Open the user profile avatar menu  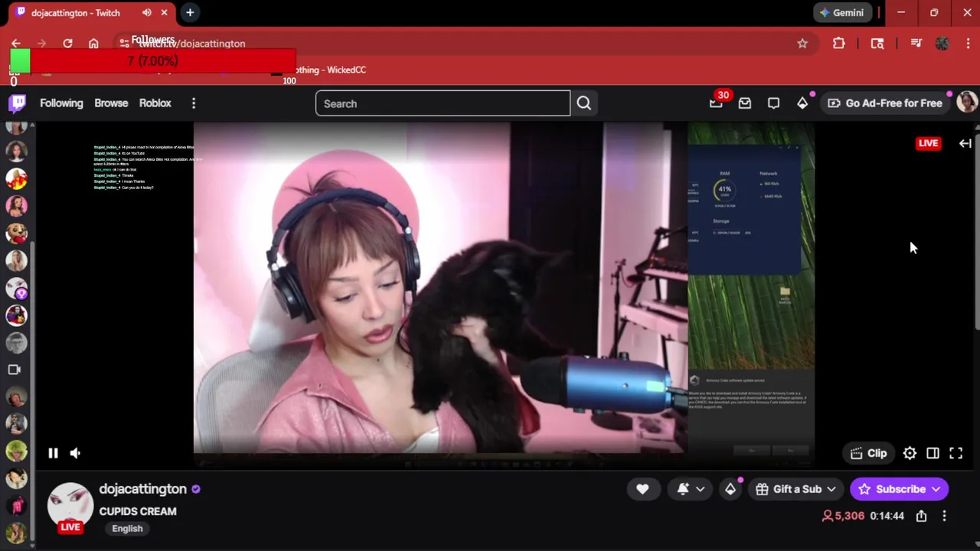pyautogui.click(x=967, y=103)
